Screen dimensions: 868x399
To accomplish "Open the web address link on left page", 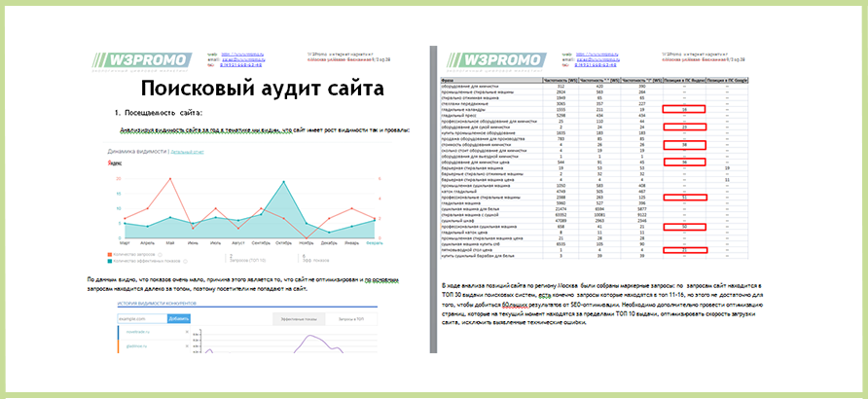I will pos(242,54).
